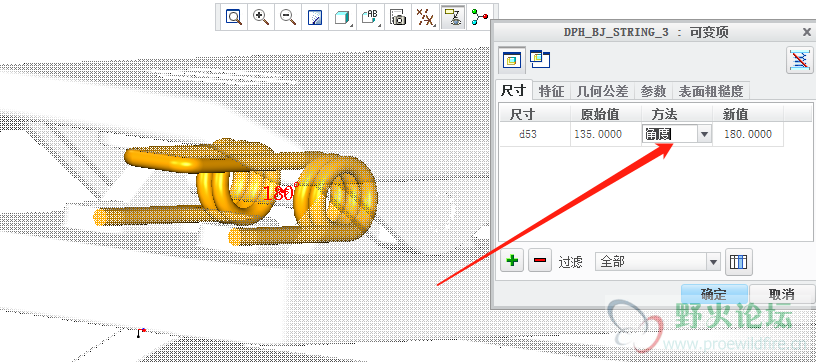Expand the 方法 dropdown arrow for d53
This screenshot has width=816, height=362.
704,134
